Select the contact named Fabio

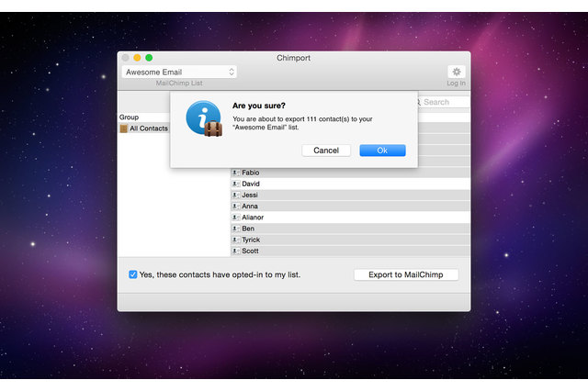click(x=350, y=173)
